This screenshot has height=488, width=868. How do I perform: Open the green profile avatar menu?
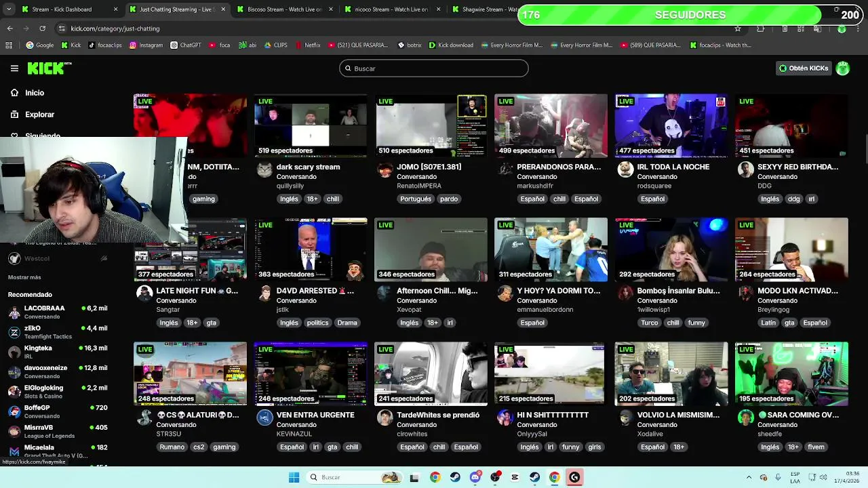coord(843,68)
